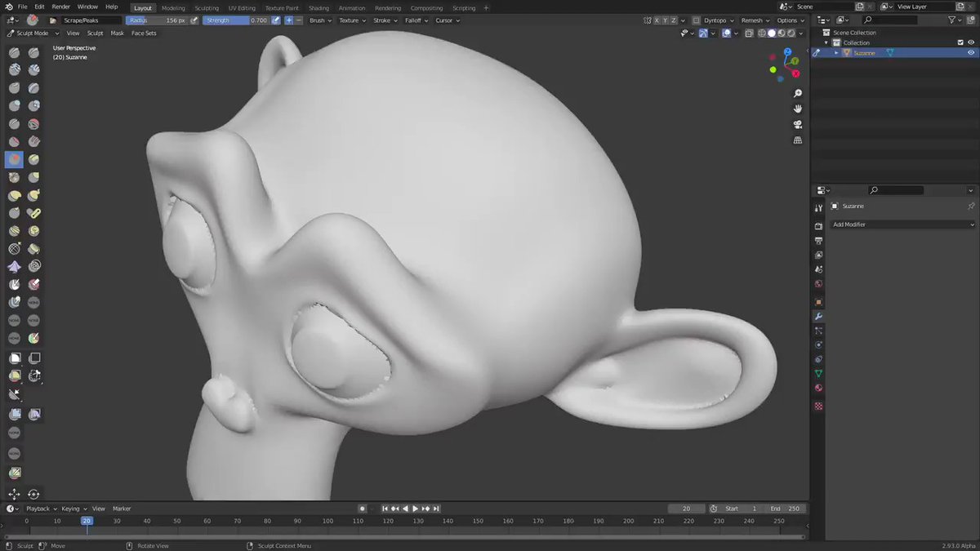Expand the Suzanne object in outliner
Viewport: 980px width, 551px height.
836,52
